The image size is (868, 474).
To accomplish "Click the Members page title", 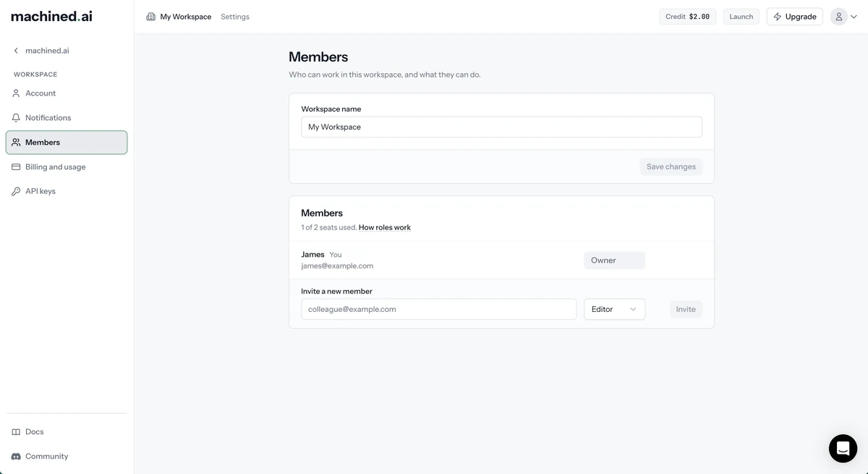I will pyautogui.click(x=318, y=56).
